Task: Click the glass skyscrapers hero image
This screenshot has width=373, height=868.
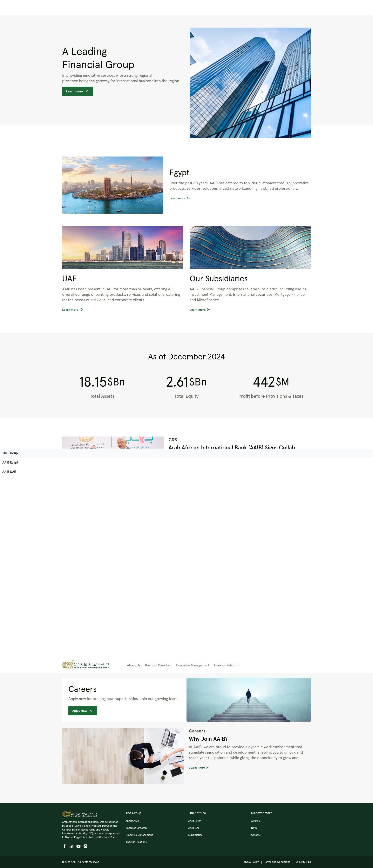Action: 250,83
